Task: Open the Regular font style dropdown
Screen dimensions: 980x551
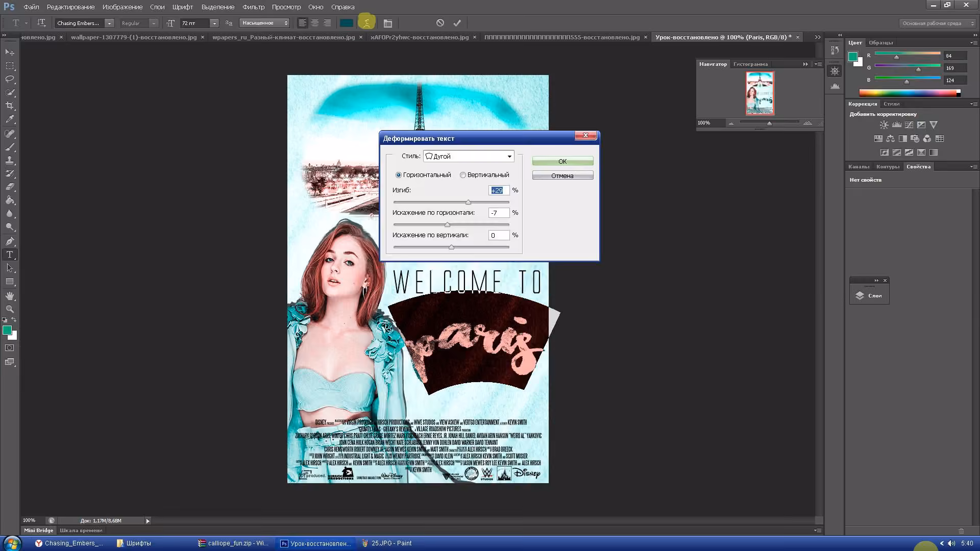Action: coord(153,23)
